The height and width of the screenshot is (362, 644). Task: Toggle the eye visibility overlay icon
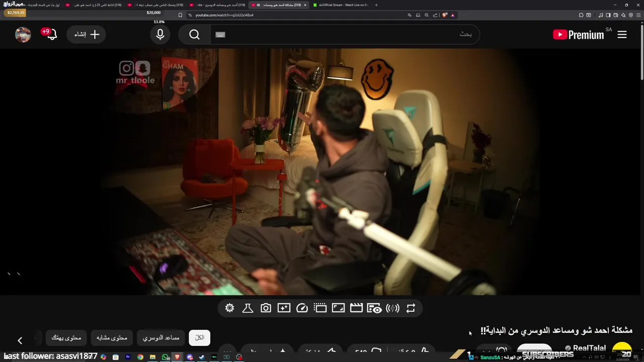coord(374,308)
